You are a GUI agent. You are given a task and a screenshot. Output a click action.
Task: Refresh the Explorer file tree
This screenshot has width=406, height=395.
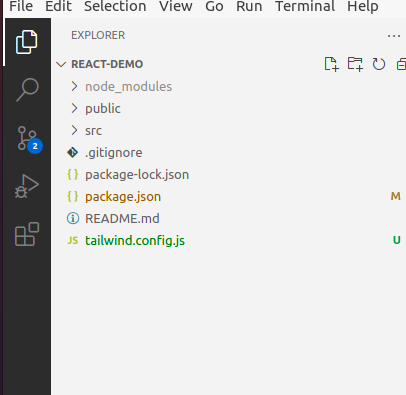(x=379, y=64)
